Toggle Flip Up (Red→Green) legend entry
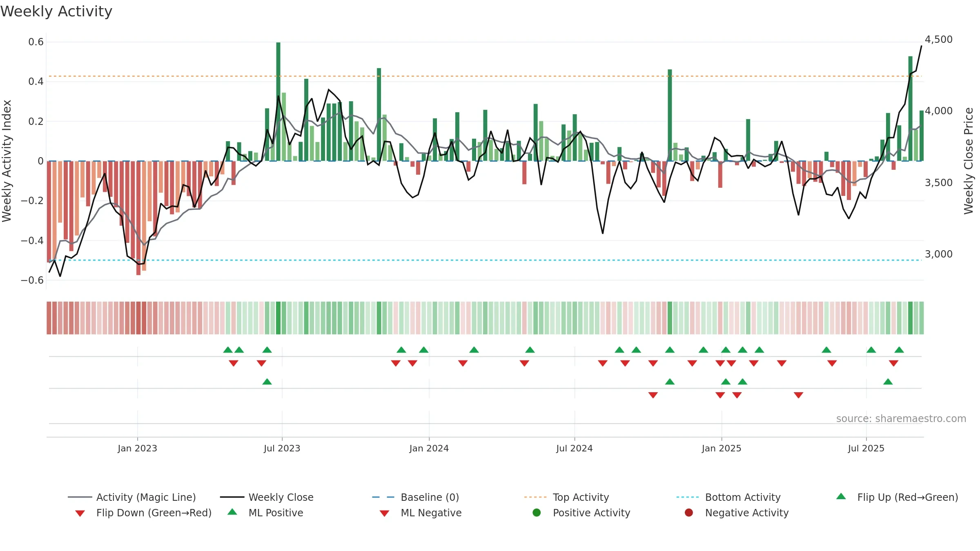The image size is (980, 551). [x=897, y=497]
